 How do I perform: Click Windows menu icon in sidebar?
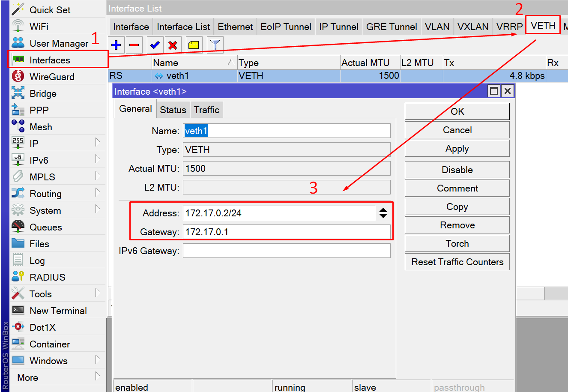point(18,360)
